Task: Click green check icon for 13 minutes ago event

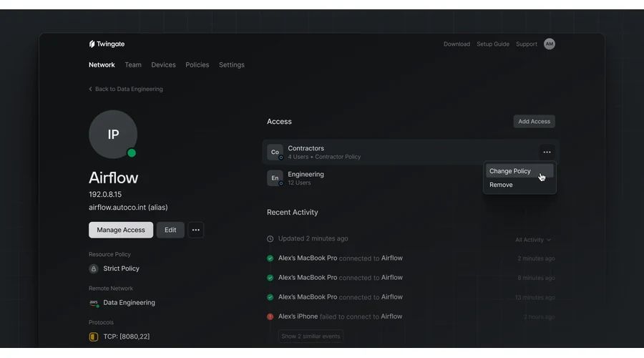Action: tap(270, 296)
